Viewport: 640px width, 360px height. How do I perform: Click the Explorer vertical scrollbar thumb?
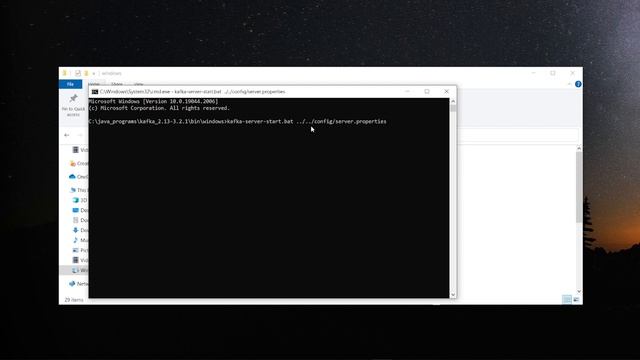coord(579,187)
